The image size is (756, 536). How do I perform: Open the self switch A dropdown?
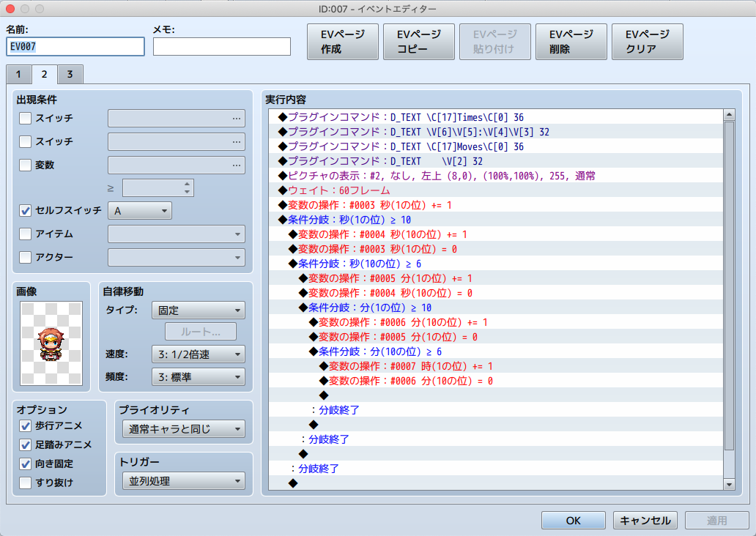pyautogui.click(x=141, y=211)
